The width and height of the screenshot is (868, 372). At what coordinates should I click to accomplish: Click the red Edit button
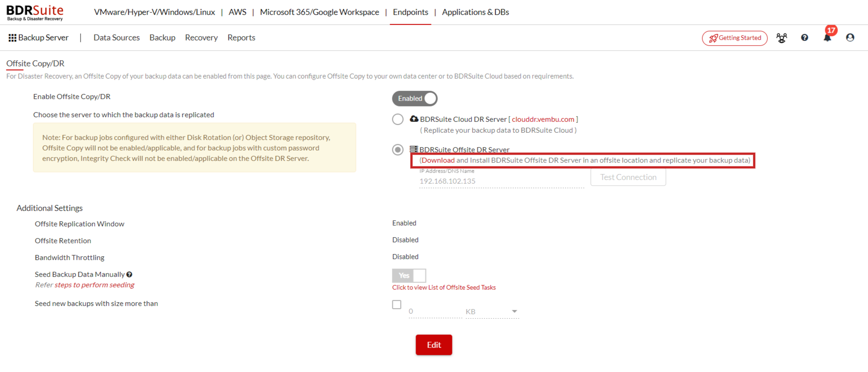point(434,345)
